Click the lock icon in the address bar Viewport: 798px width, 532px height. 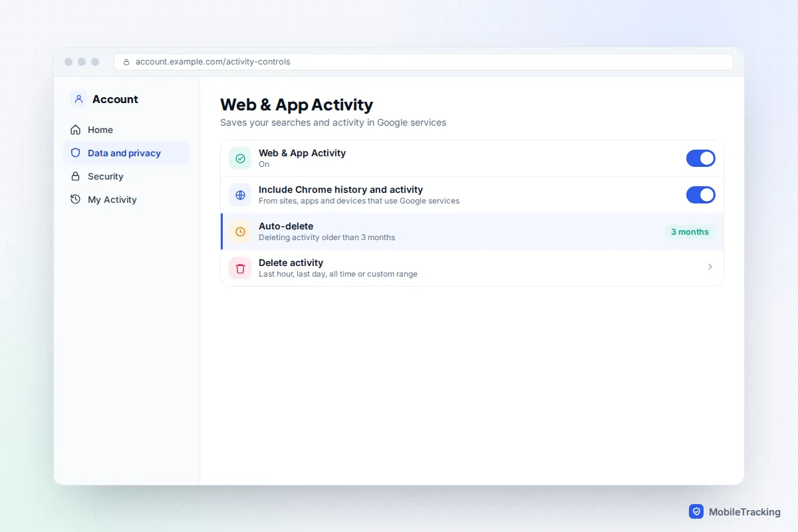click(x=126, y=62)
